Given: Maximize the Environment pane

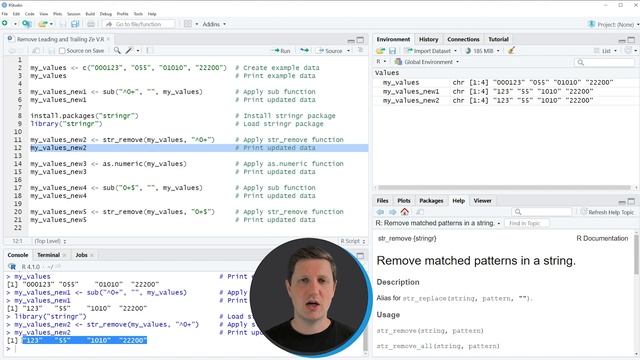Looking at the screenshot, I should coord(631,40).
